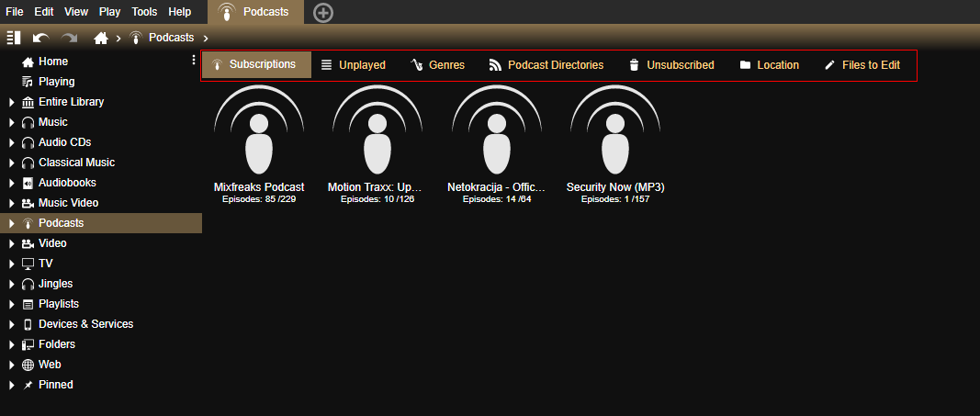980x416 pixels.
Task: Toggle the sidebar panel layout icon
Action: point(14,38)
